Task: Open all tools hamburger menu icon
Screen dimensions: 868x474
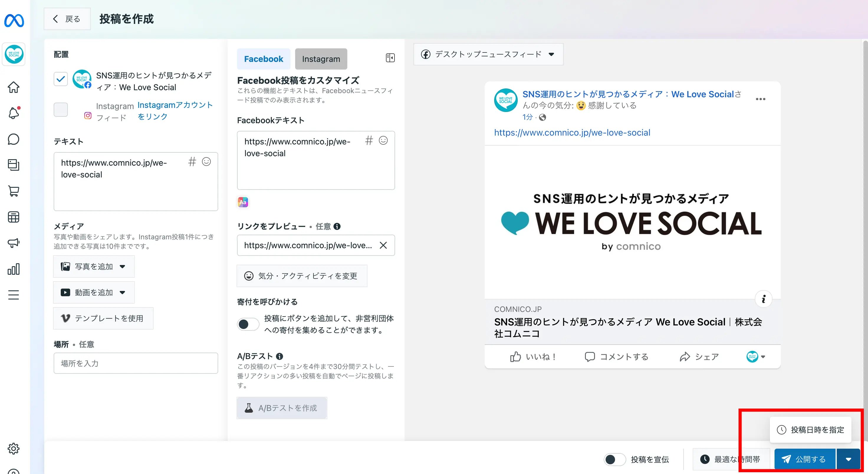Action: click(x=14, y=295)
